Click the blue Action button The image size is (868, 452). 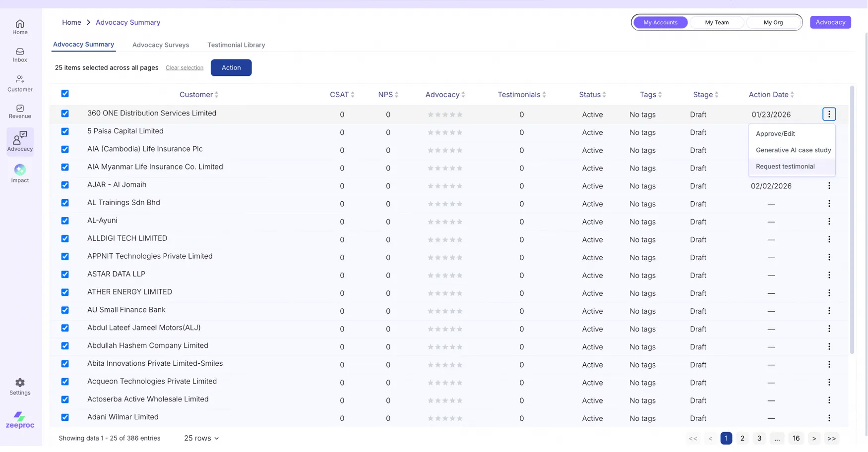231,67
